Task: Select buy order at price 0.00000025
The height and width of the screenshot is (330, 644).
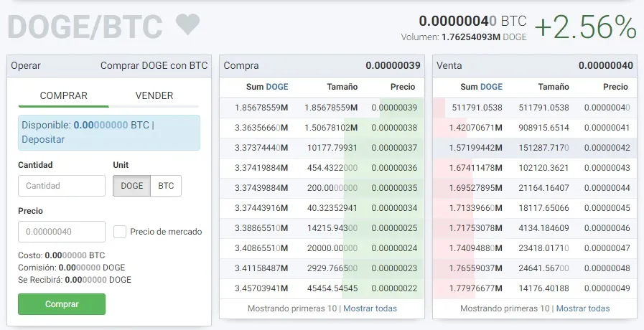Action: tap(322, 228)
